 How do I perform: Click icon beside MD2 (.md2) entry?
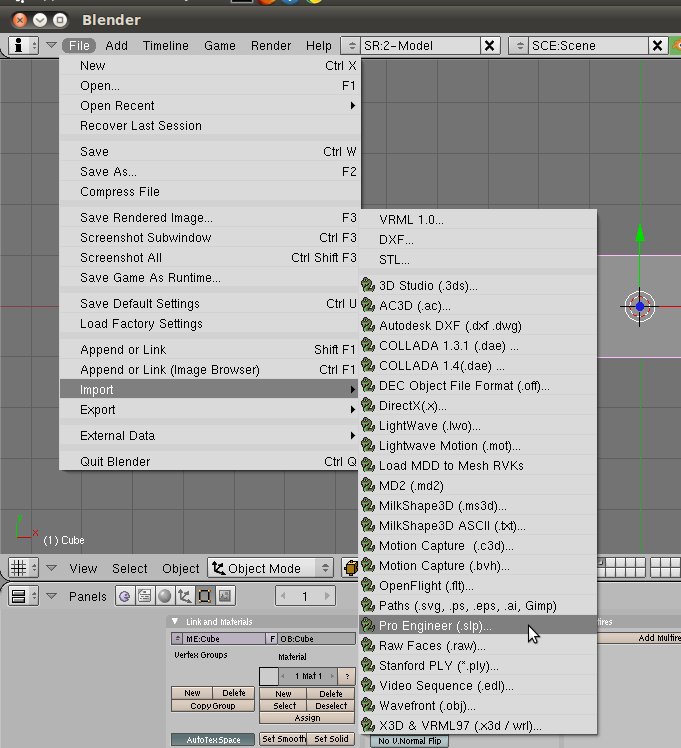click(x=368, y=485)
